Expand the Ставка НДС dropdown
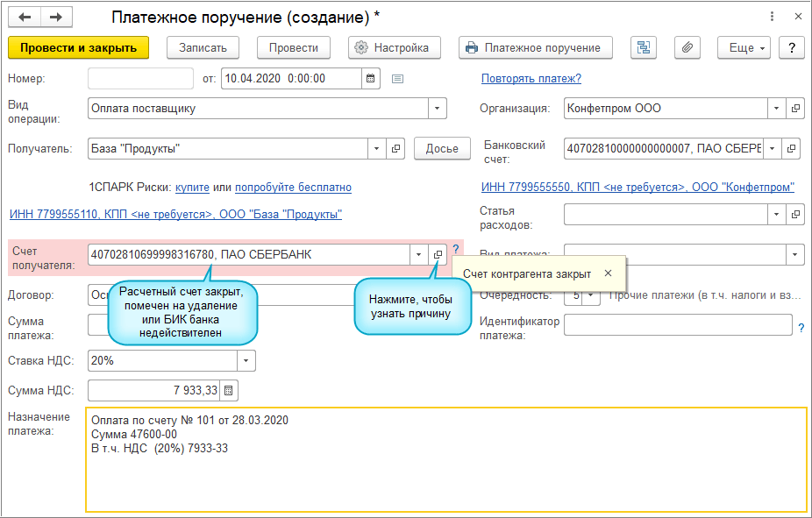The image size is (812, 518). [246, 361]
